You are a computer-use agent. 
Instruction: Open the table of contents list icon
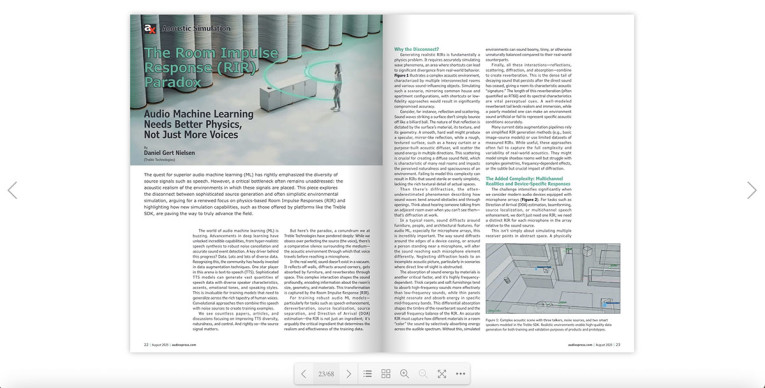point(367,374)
